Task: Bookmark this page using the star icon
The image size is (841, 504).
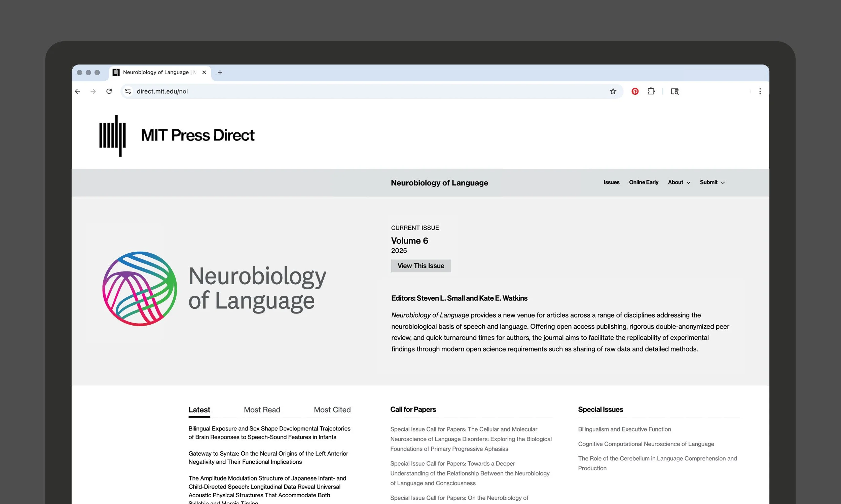Action: tap(613, 91)
